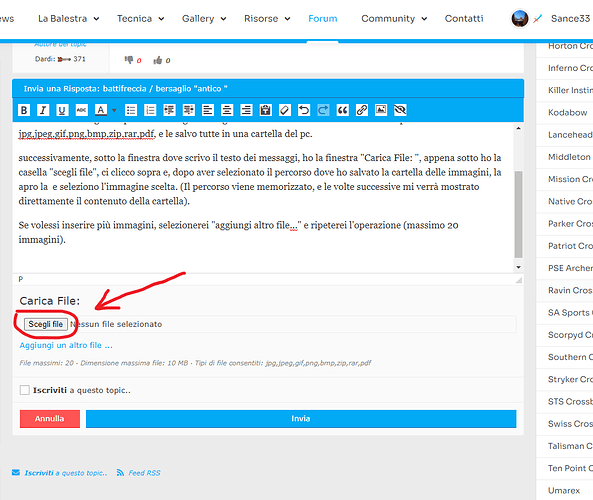
Task: Check the Iscriviti a questo topic box
Action: coord(25,390)
